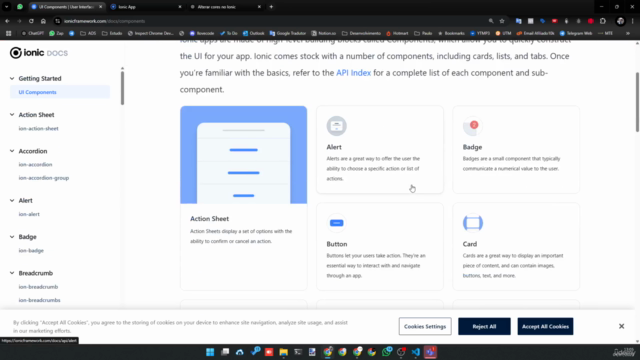
Task: Follow the API Index link
Action: coord(353,73)
